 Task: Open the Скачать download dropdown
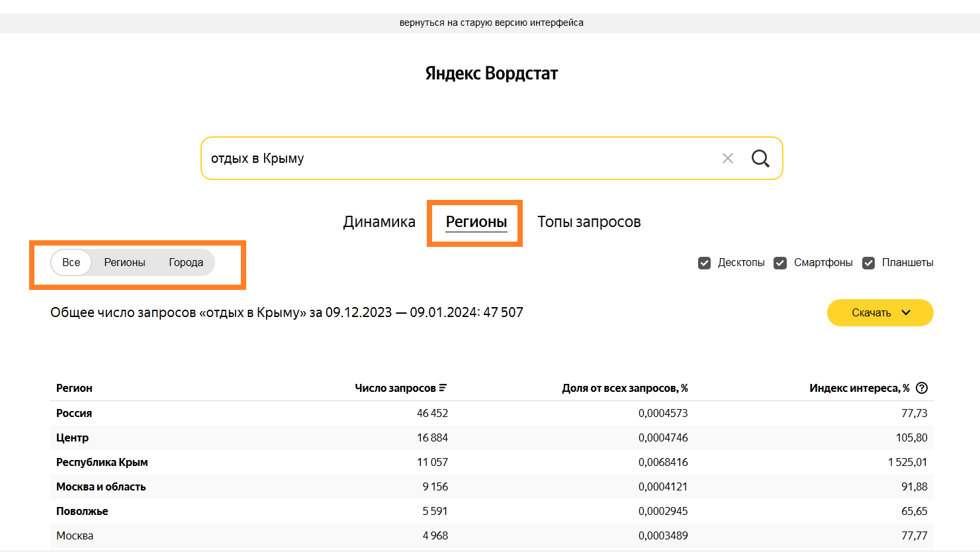coord(880,312)
